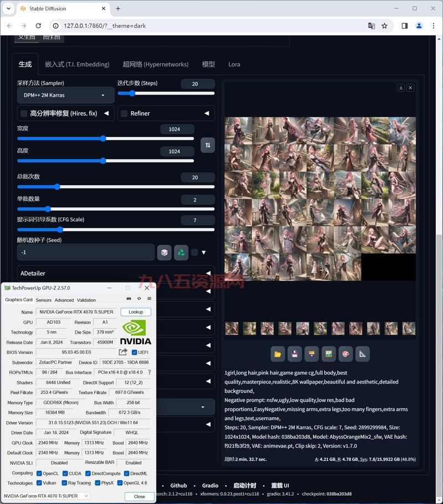
Task: Send image to img2img picture icon
Action: pyautogui.click(x=328, y=354)
